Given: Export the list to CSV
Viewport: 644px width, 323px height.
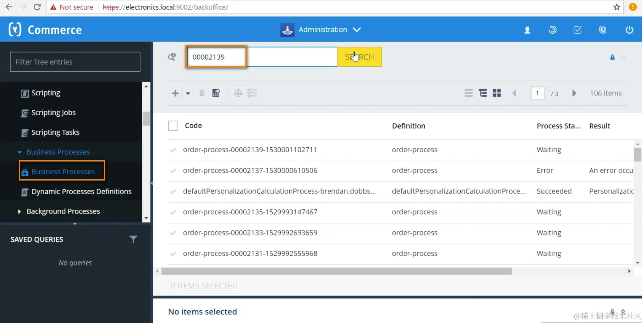Looking at the screenshot, I should tap(216, 93).
